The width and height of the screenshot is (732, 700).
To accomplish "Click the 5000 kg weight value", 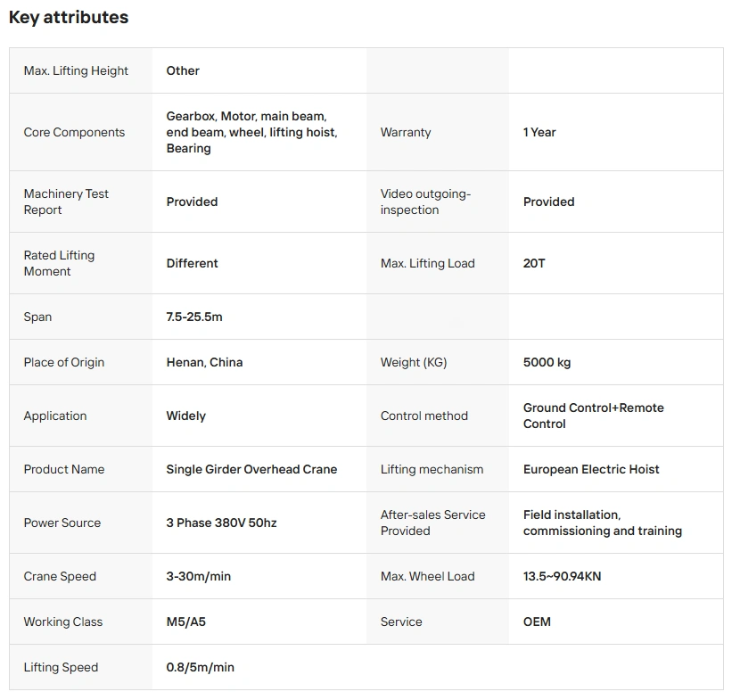I will [x=547, y=362].
